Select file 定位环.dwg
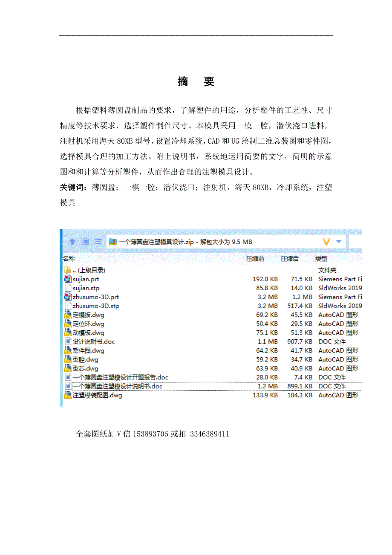The height and width of the screenshot is (555, 392). pos(89,324)
